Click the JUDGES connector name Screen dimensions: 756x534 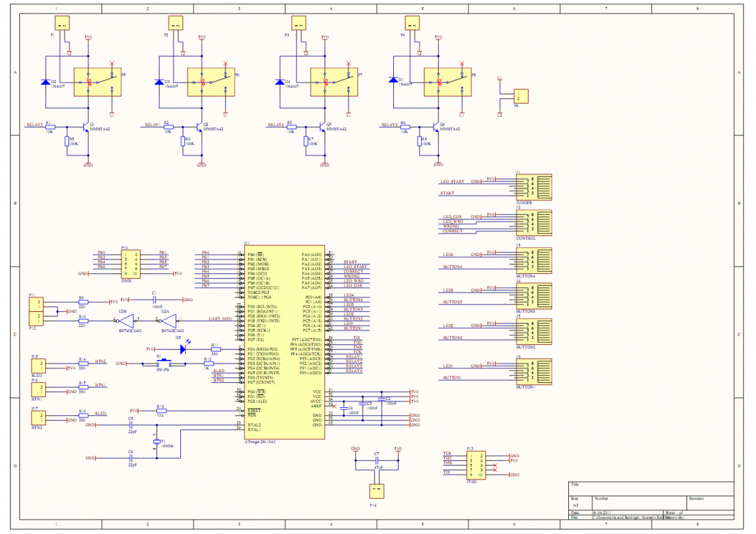[524, 202]
